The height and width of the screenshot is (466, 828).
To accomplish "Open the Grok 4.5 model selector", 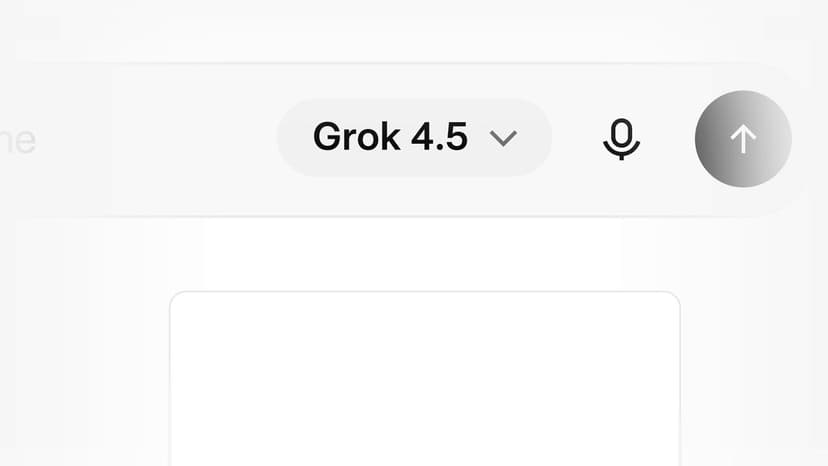I will coord(415,137).
